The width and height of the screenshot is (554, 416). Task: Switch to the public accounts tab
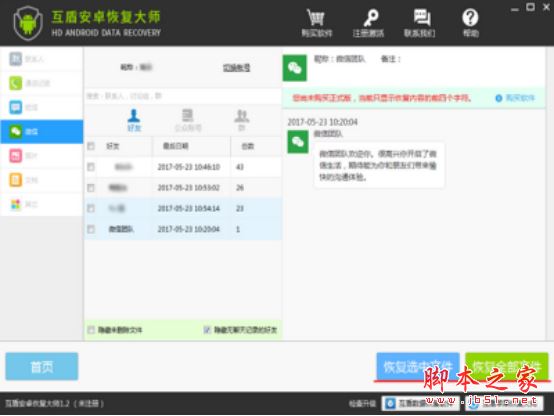(188, 120)
